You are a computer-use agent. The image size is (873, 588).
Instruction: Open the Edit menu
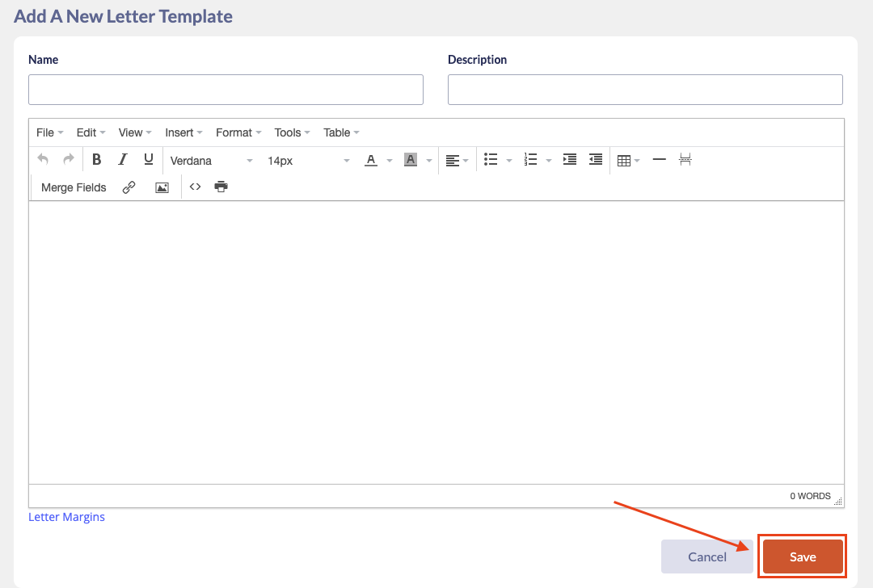point(91,132)
